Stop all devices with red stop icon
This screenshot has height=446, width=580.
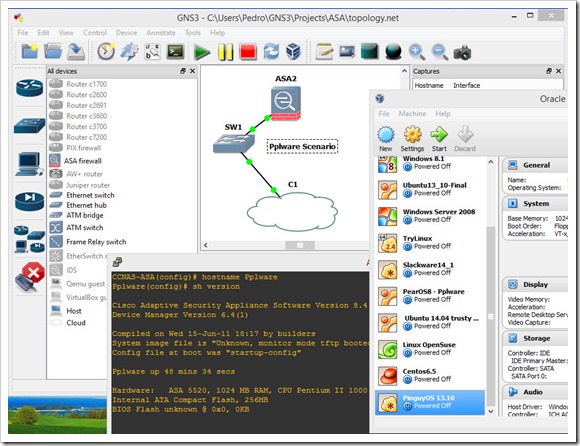[x=248, y=52]
